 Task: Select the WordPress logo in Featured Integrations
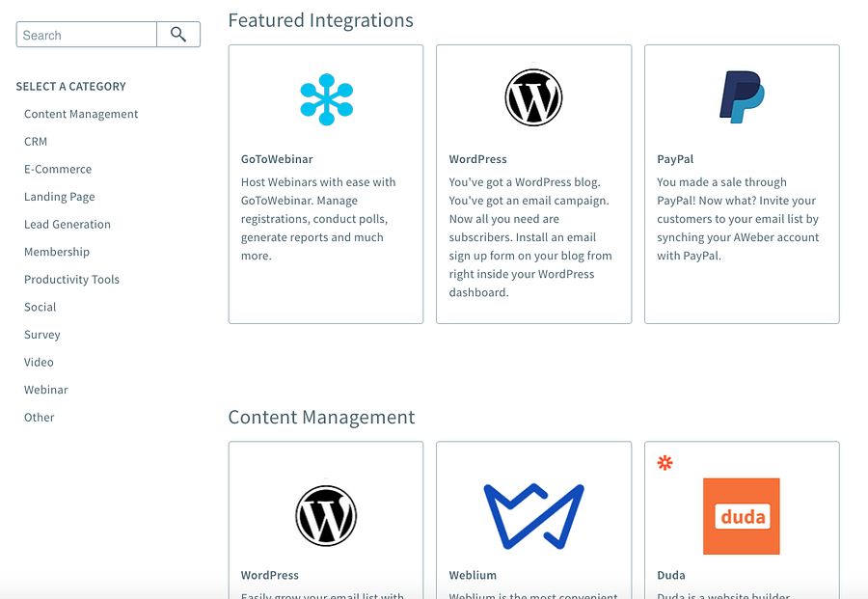(533, 97)
